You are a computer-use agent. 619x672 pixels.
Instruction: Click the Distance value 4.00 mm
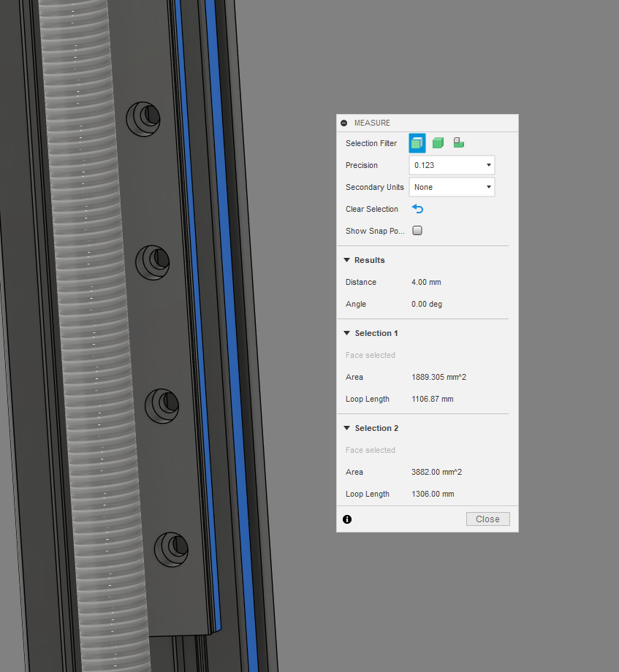click(x=426, y=282)
